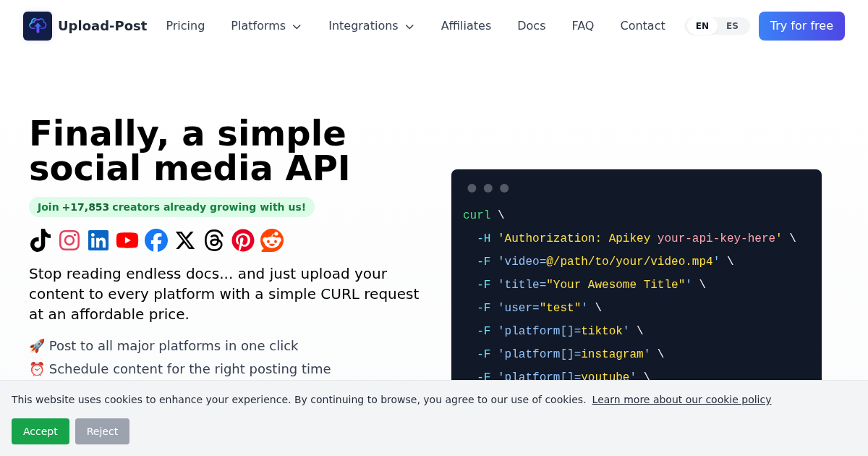
Task: Open the YouTube platform icon
Action: point(127,240)
